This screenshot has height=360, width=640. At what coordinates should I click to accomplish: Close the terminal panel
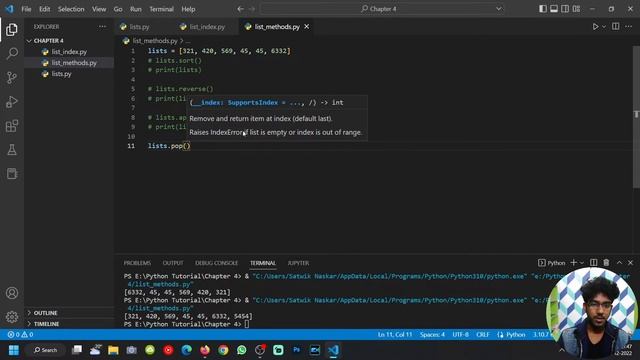point(631,262)
